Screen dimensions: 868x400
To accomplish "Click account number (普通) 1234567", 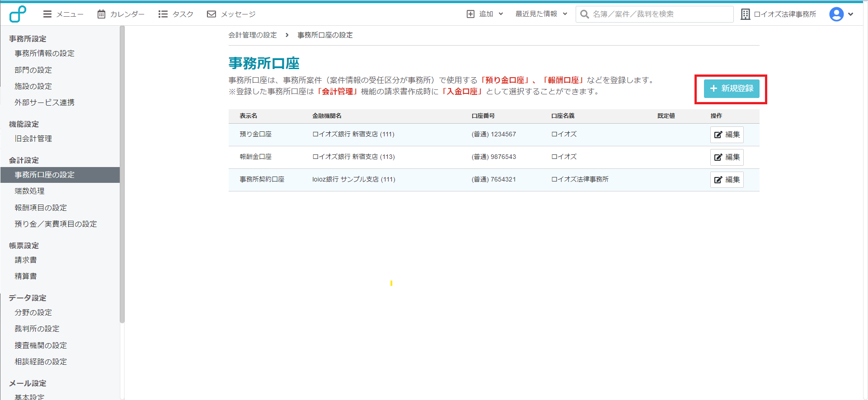I will click(494, 134).
